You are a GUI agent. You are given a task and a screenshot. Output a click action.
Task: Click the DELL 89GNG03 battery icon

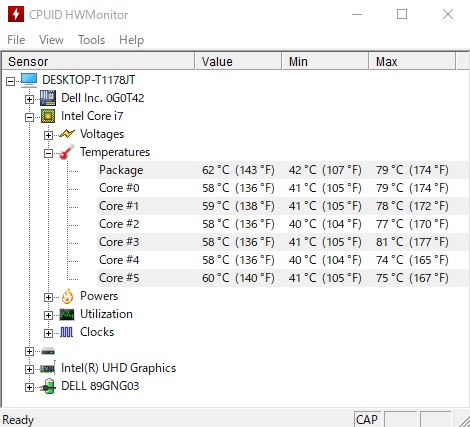coord(48,386)
